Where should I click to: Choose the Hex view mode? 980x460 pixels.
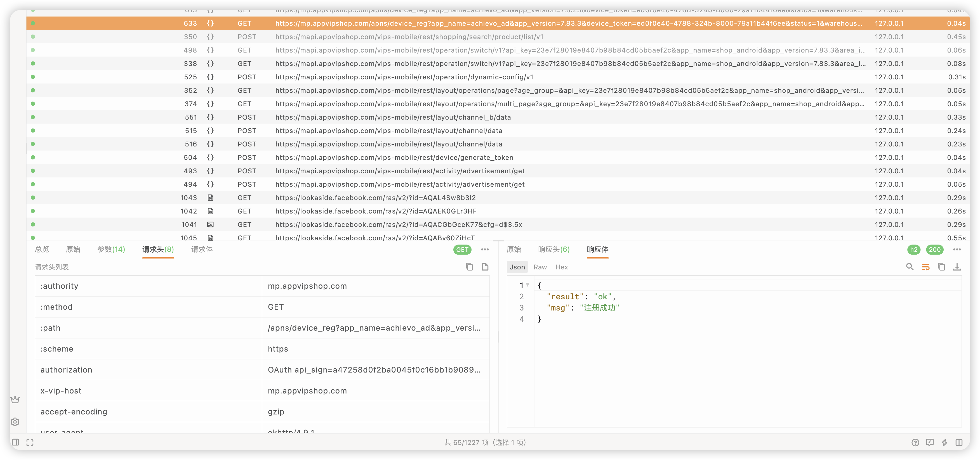(562, 267)
